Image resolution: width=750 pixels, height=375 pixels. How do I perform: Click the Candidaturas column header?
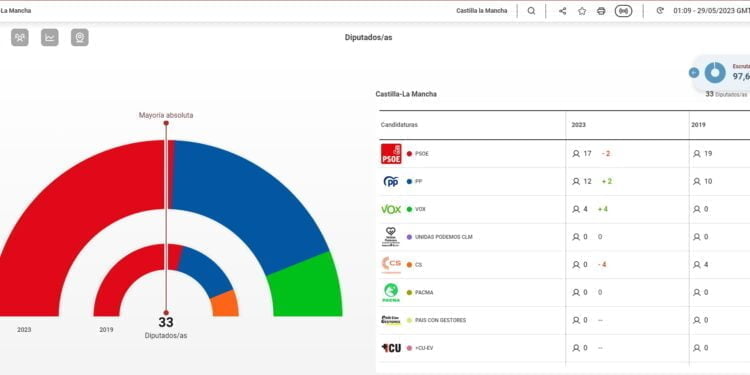tap(399, 125)
